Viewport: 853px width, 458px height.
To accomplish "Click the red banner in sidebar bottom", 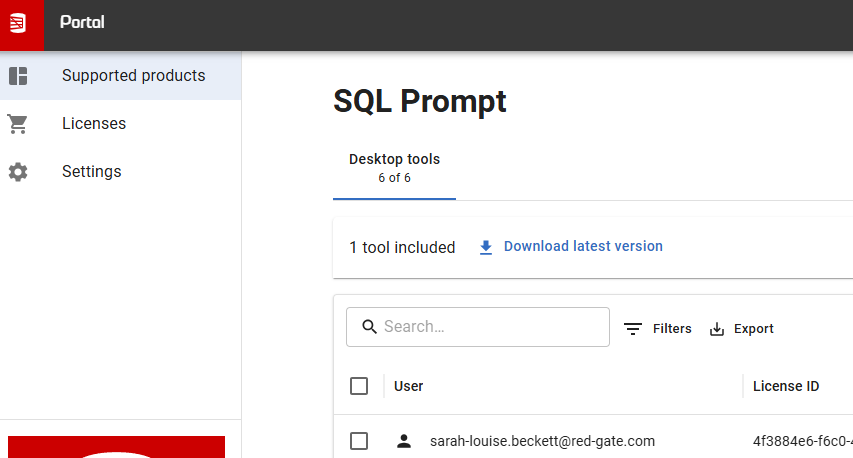I will tap(116, 447).
